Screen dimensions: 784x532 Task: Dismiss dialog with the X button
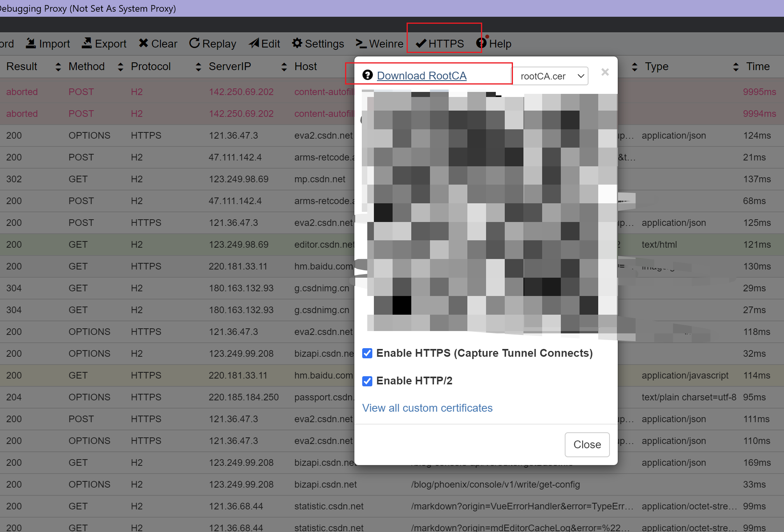pyautogui.click(x=604, y=72)
